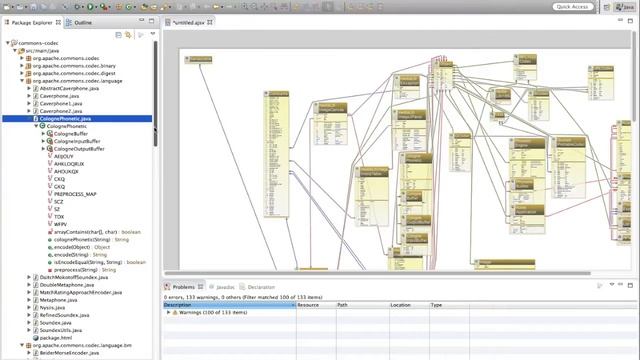Open the Package Explorer view menu arrow
The image size is (640, 360).
153,34
